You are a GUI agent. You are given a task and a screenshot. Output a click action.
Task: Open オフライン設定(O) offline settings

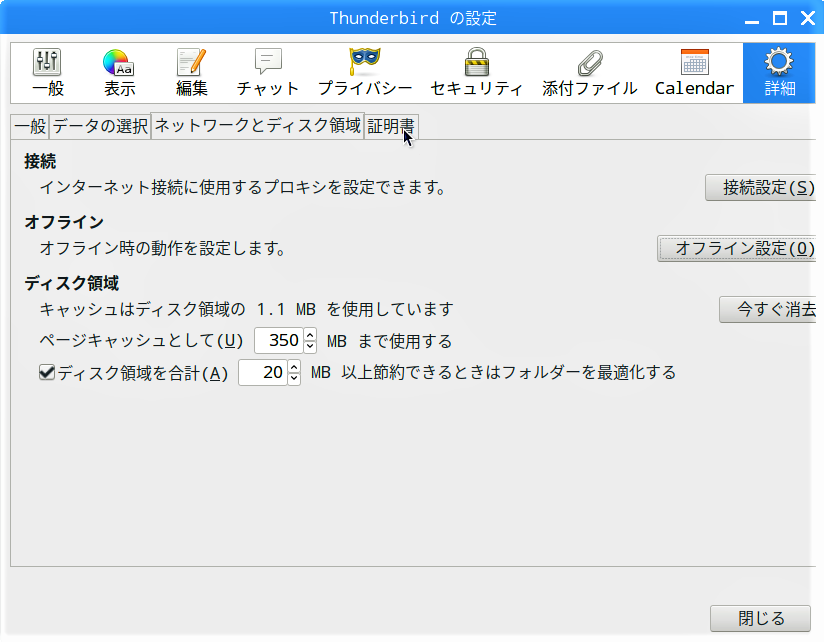[737, 248]
